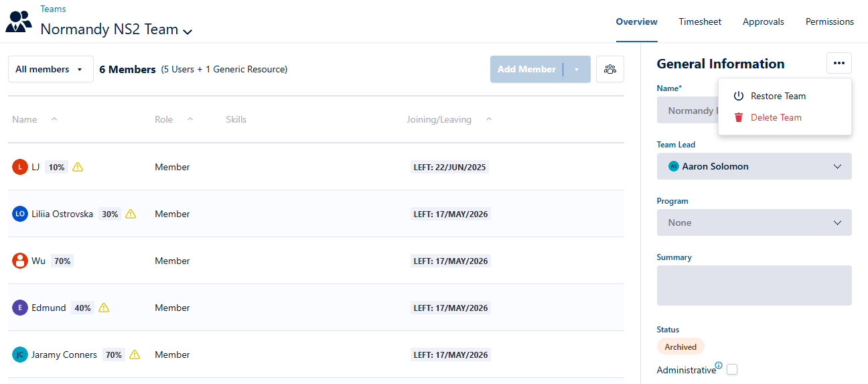Open member Wu

38,261
